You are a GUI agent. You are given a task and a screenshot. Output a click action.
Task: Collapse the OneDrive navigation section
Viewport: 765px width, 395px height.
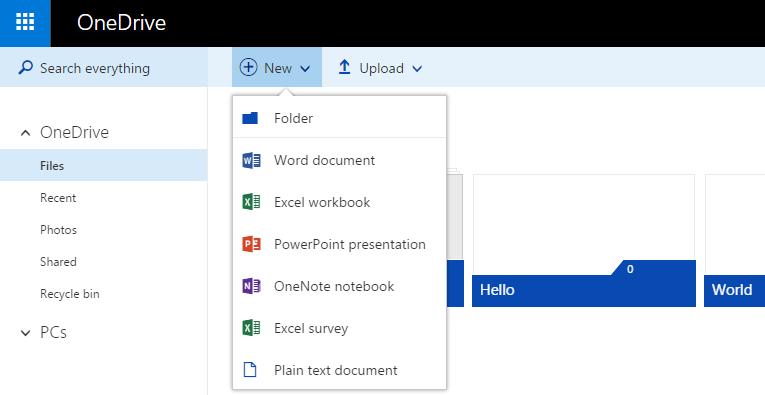(x=25, y=133)
